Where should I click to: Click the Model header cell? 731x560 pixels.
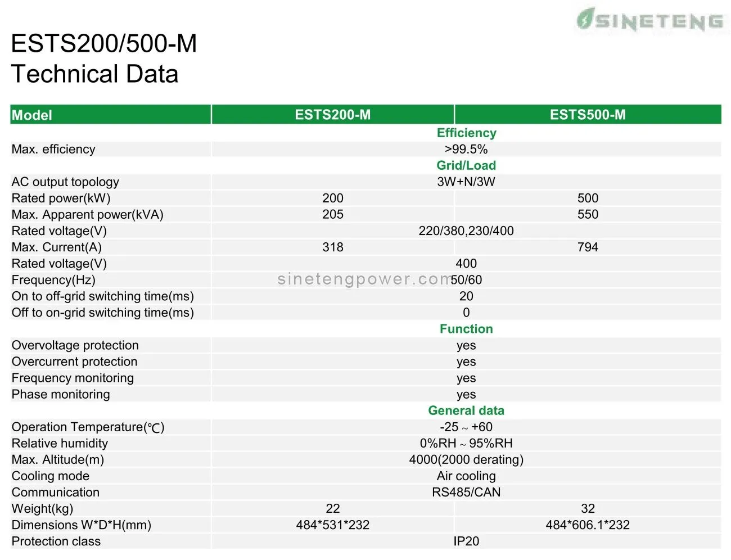(32, 115)
